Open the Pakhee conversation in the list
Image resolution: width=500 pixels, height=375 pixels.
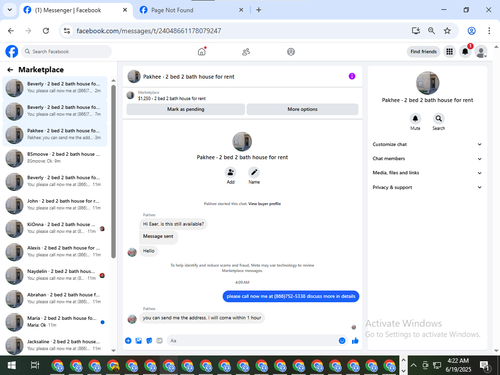click(x=55, y=134)
